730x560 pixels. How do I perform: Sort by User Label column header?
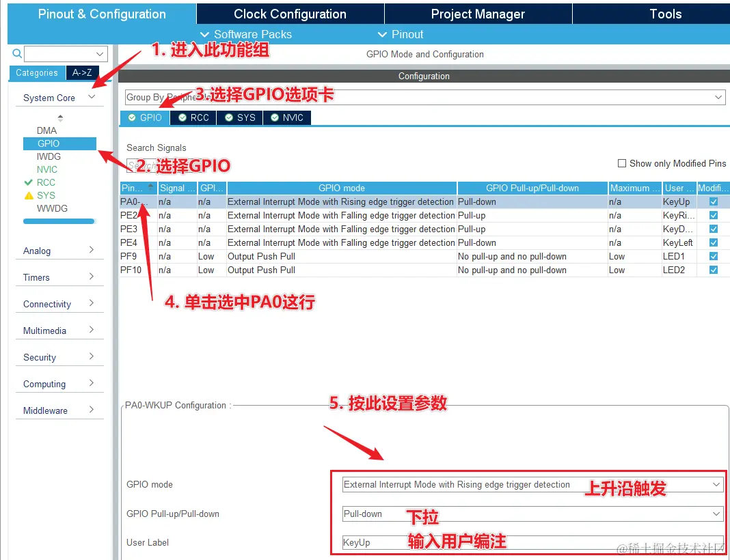pyautogui.click(x=679, y=188)
